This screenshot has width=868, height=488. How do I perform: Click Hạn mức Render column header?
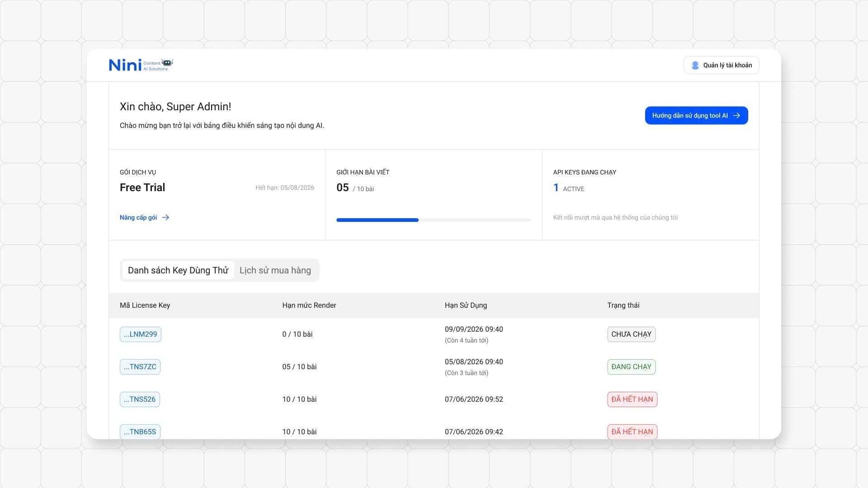309,305
